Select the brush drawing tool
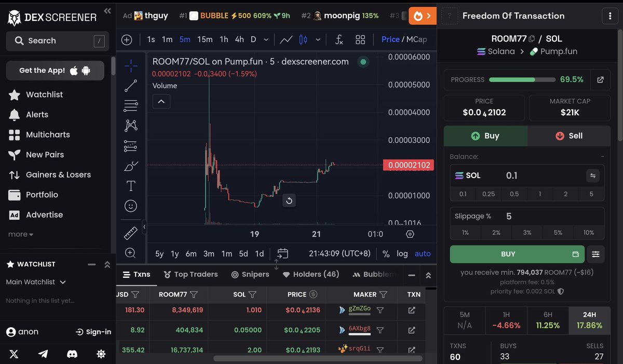 (x=131, y=166)
